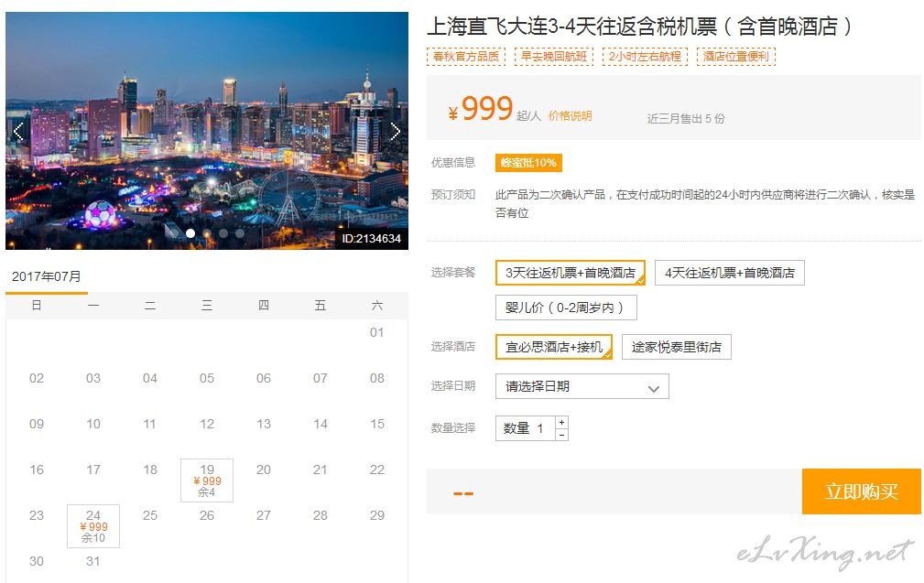
Task: Click the 春秋官方品质 tag
Action: click(x=466, y=57)
